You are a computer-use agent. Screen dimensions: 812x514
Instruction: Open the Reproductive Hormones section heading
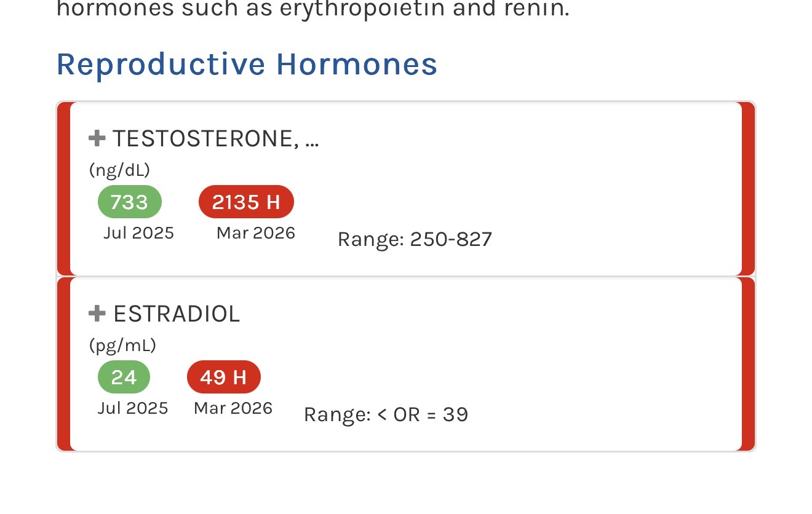[247, 64]
